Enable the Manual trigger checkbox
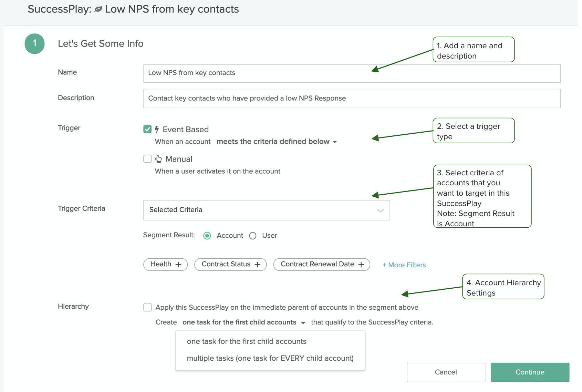The width and height of the screenshot is (582, 392). 147,159
